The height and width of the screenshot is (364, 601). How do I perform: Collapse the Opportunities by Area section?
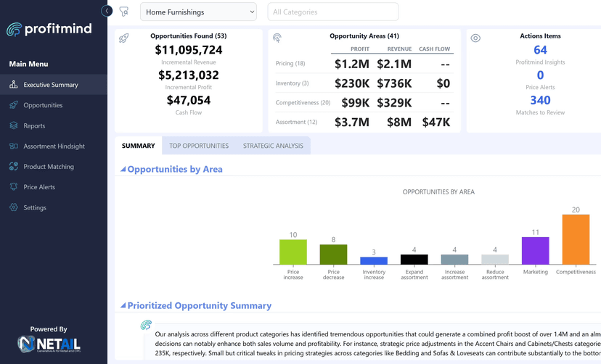(x=123, y=170)
